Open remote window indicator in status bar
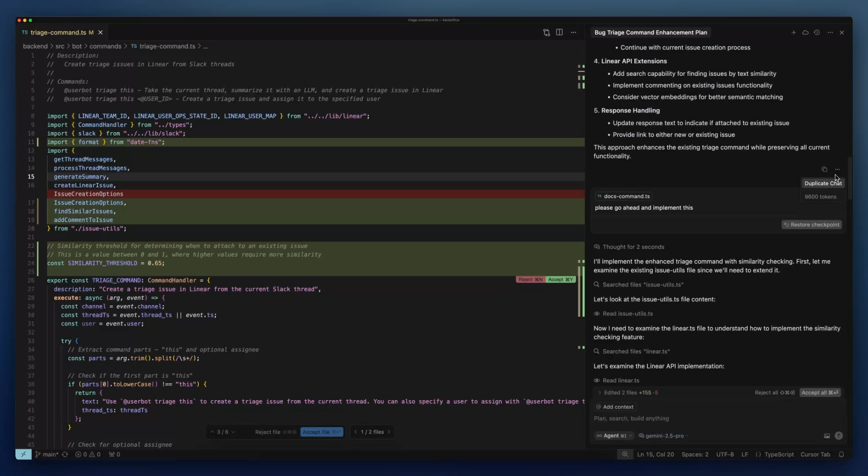868x476 pixels. click(23, 454)
